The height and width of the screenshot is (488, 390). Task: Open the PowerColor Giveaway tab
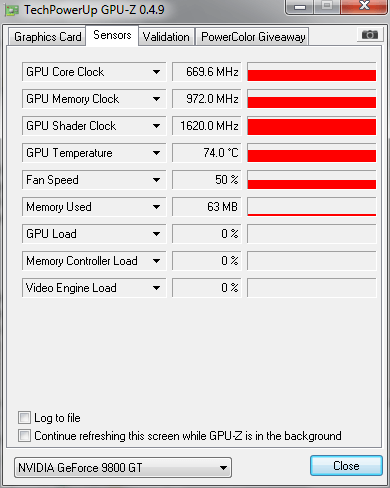click(x=253, y=37)
